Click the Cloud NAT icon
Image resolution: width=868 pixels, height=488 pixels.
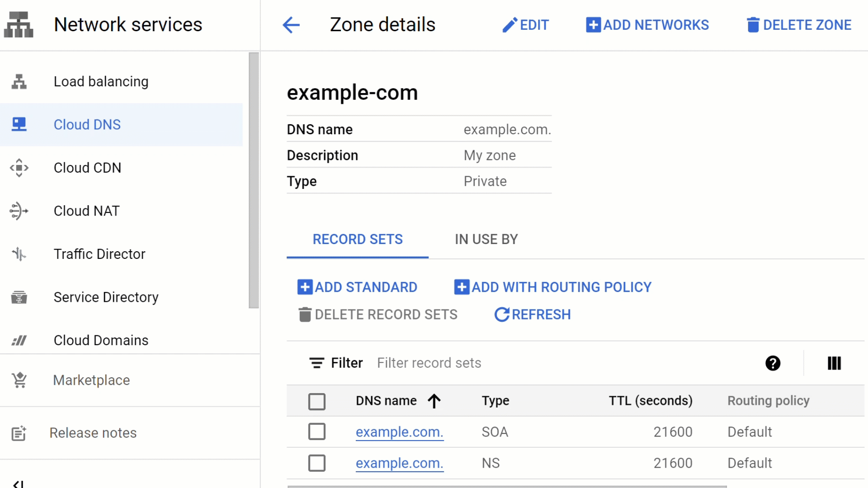coord(19,211)
